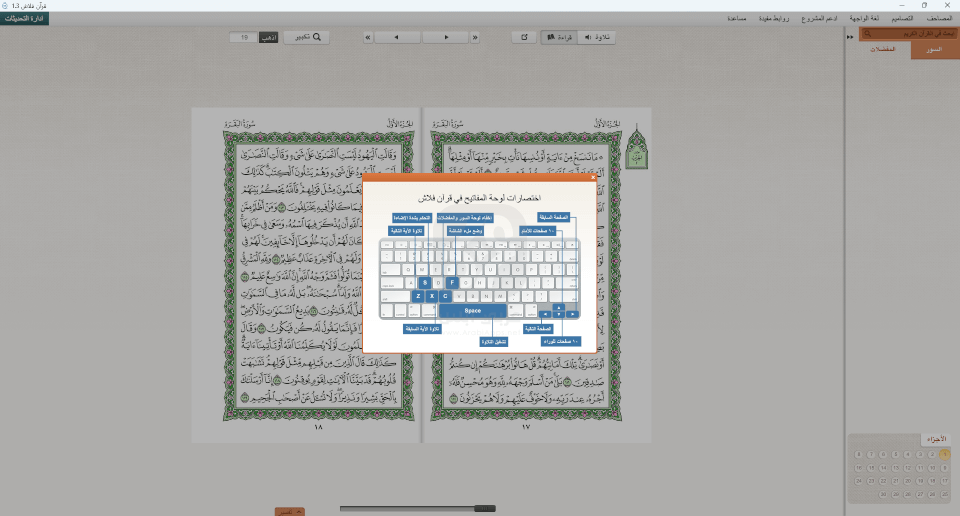Close the keyboard shortcuts dialog
This screenshot has height=516, width=960.
pyautogui.click(x=593, y=178)
